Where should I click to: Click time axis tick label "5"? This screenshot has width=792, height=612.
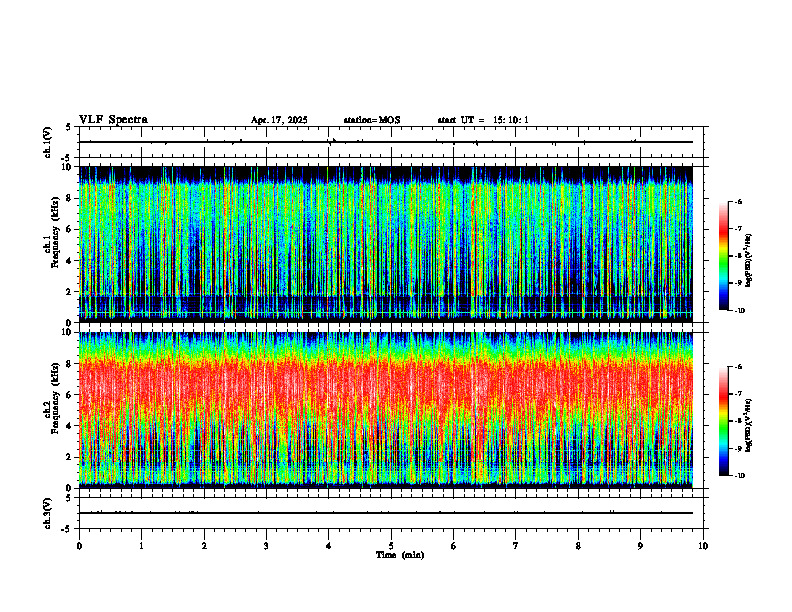[391, 546]
